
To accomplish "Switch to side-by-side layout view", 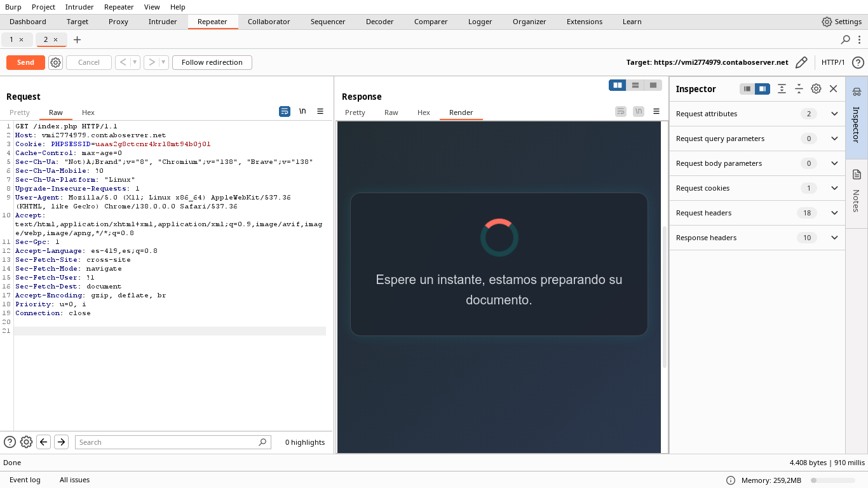I will (x=617, y=85).
